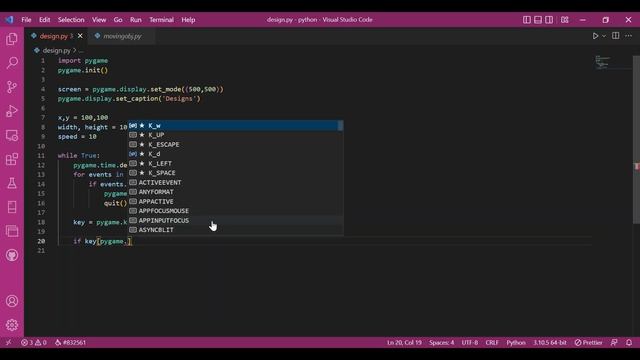Open the Edit menu

point(44,20)
